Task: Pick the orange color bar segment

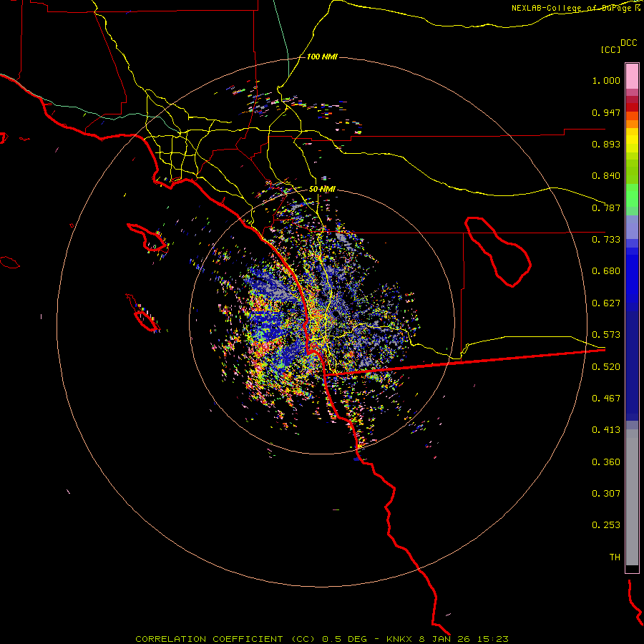Action: click(x=632, y=124)
